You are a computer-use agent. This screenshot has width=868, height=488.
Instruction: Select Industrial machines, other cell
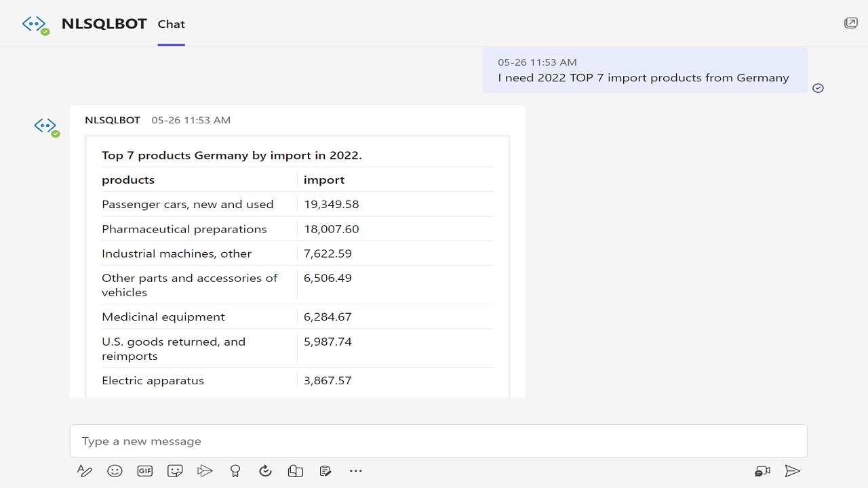point(177,253)
